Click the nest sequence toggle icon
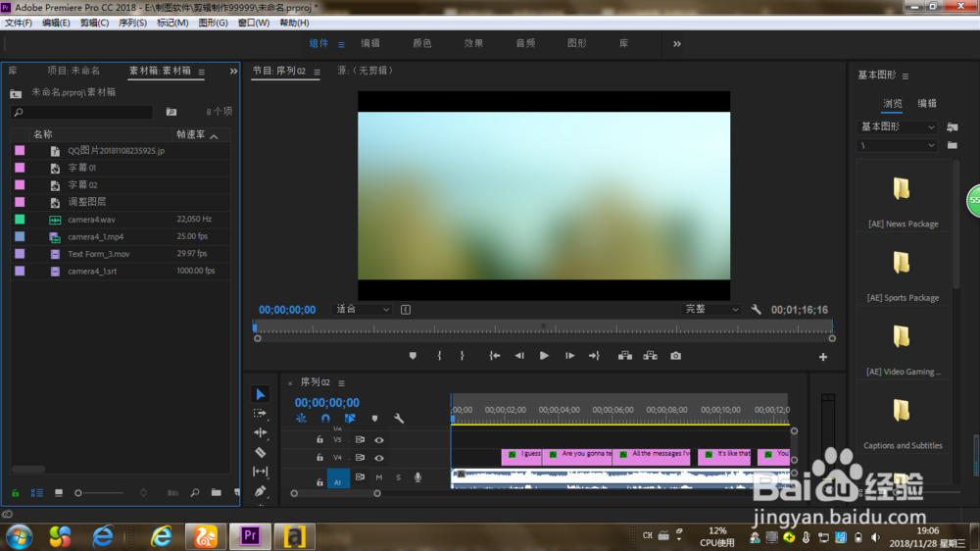 click(301, 419)
